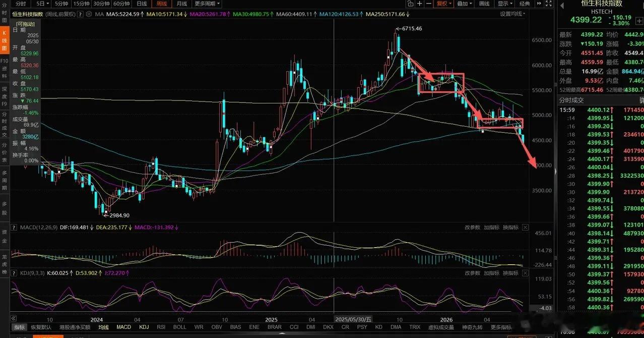Close the MACD indicator panel
The width and height of the screenshot is (644, 338).
click(x=526, y=228)
